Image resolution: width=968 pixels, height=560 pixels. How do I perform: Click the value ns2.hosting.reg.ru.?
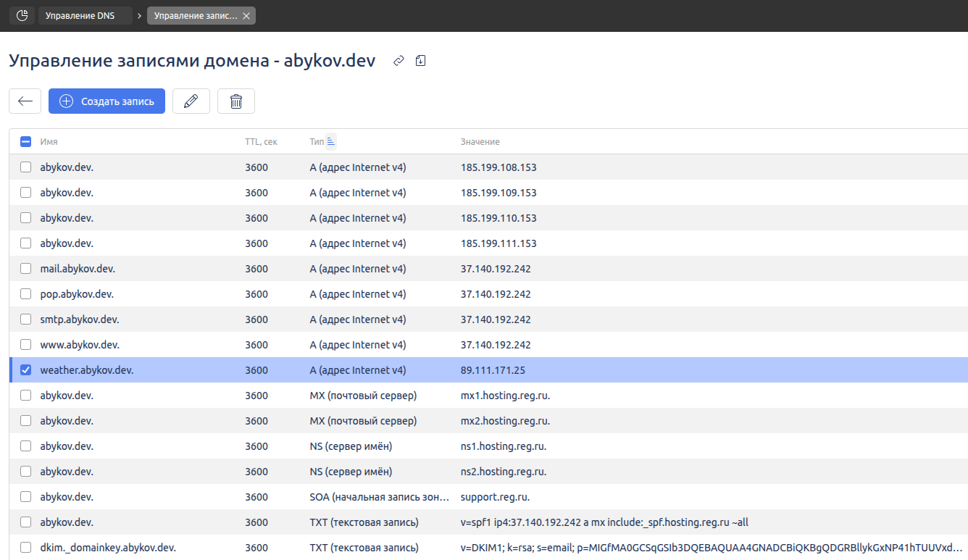504,472
